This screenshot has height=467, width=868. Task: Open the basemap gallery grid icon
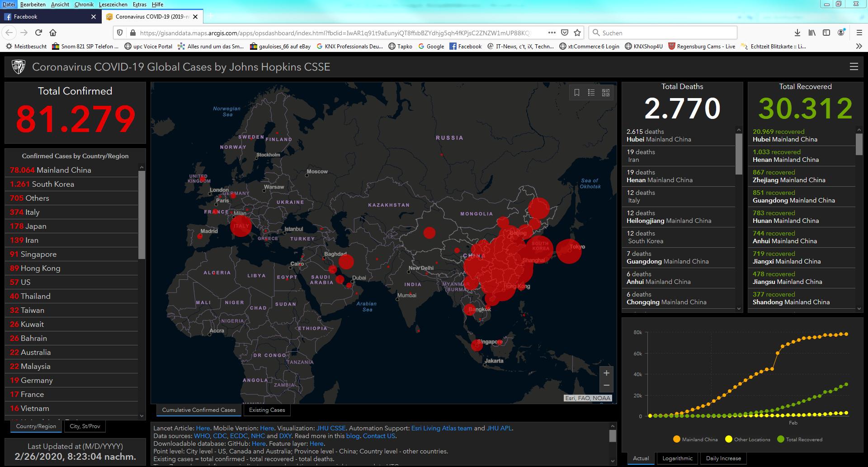click(606, 93)
